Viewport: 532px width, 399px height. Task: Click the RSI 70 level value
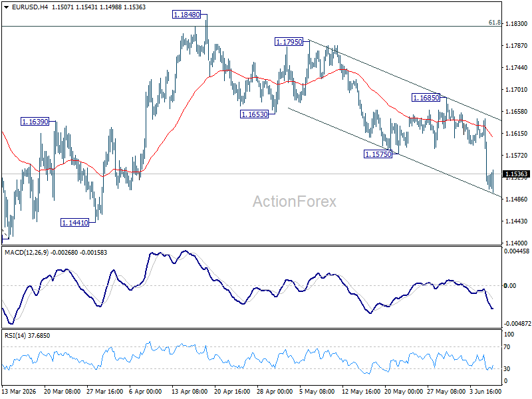507,347
